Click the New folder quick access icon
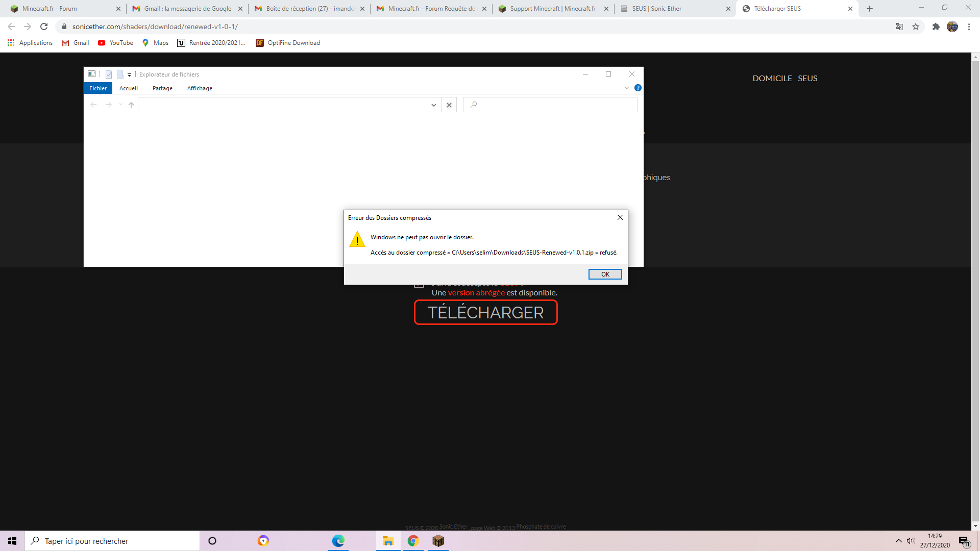 pos(120,74)
